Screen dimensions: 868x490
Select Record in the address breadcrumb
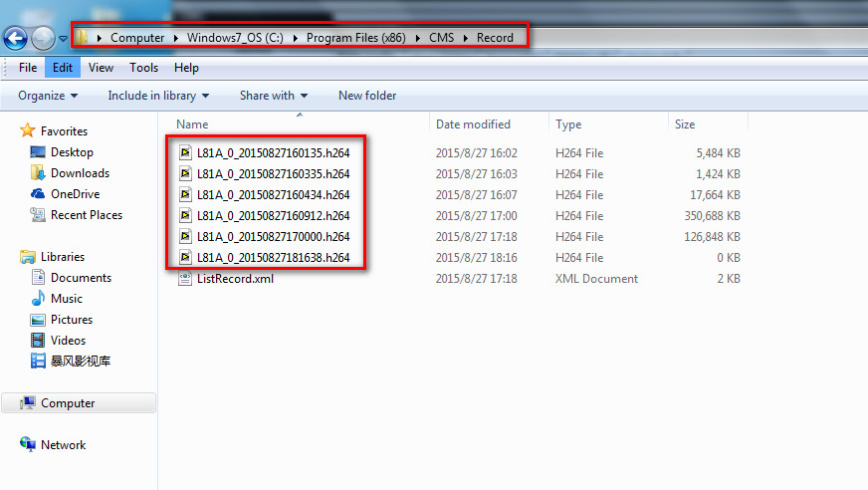tap(495, 38)
